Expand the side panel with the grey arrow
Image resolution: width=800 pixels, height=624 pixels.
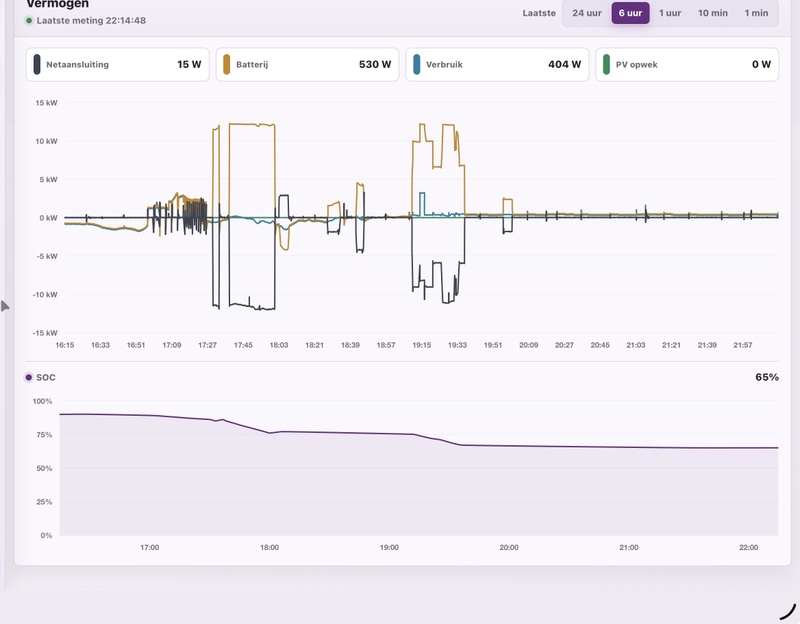5,306
